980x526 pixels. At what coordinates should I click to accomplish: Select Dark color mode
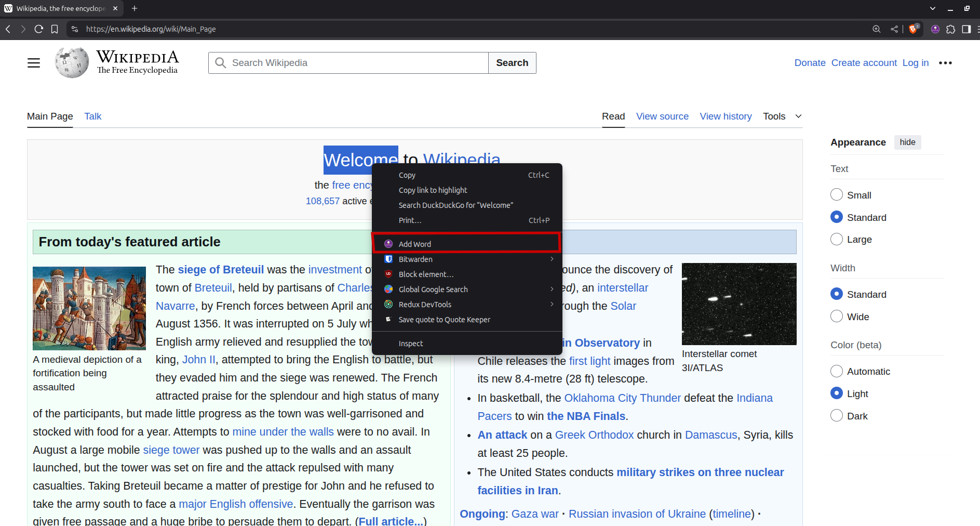[837, 416]
